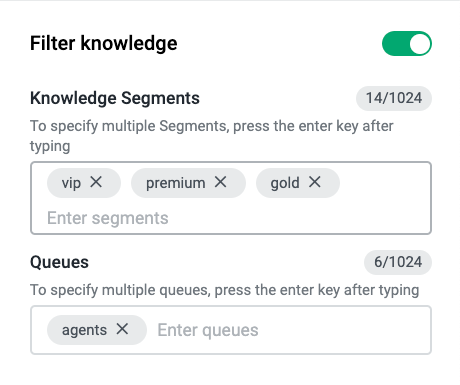460x385 pixels.
Task: Remove the vip segment tag
Action: pyautogui.click(x=96, y=182)
